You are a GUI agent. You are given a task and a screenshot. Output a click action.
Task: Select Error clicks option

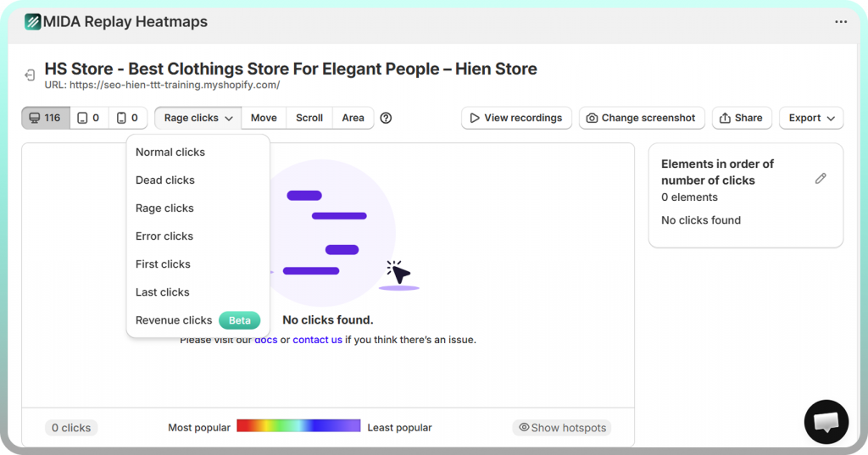point(164,236)
